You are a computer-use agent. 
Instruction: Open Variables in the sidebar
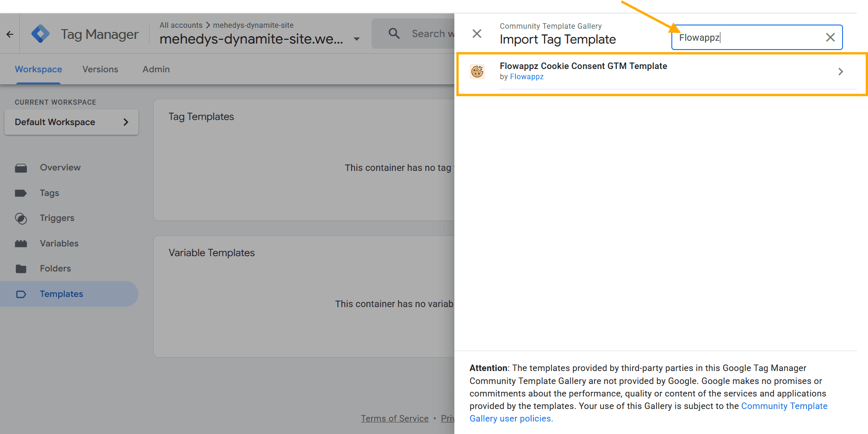(x=59, y=244)
